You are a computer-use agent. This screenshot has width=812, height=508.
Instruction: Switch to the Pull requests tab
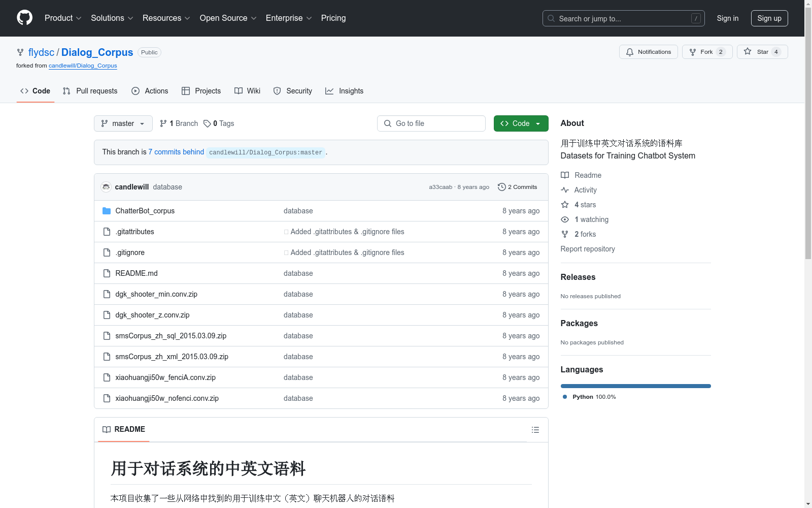90,91
